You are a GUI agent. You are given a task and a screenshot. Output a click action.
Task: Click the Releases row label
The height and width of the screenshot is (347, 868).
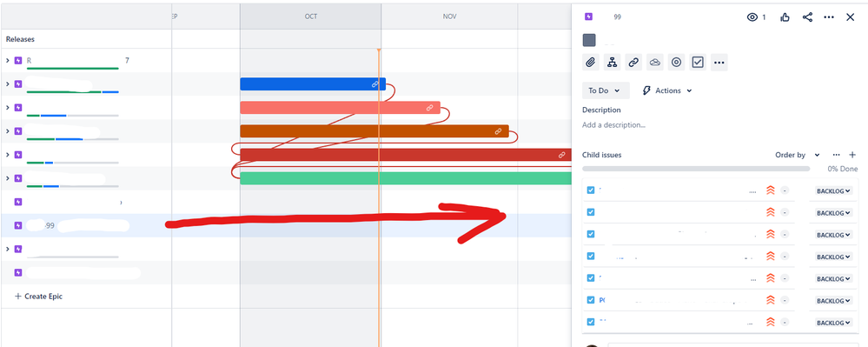(x=21, y=39)
